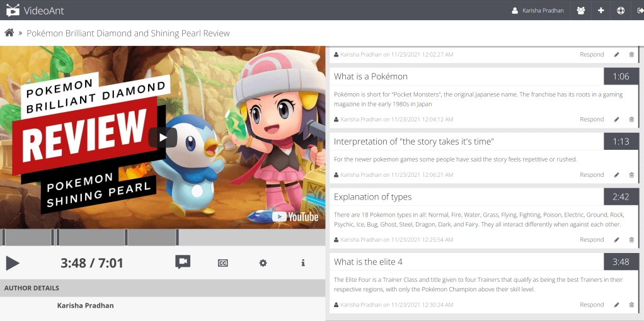Open Karisha Pradhan user profile menu

pos(538,10)
